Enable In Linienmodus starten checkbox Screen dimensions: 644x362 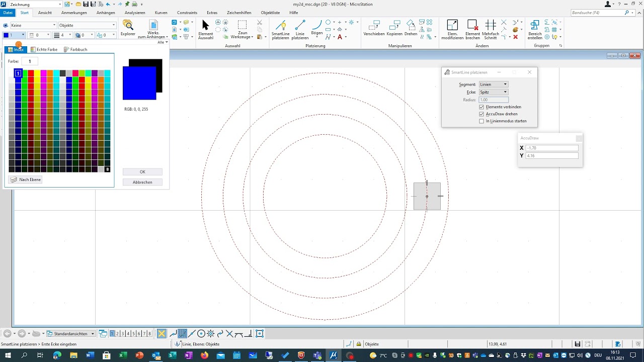coord(481,121)
